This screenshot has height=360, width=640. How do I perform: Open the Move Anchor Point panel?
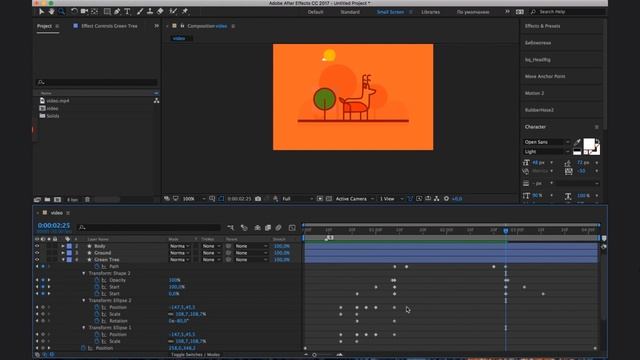pos(545,76)
